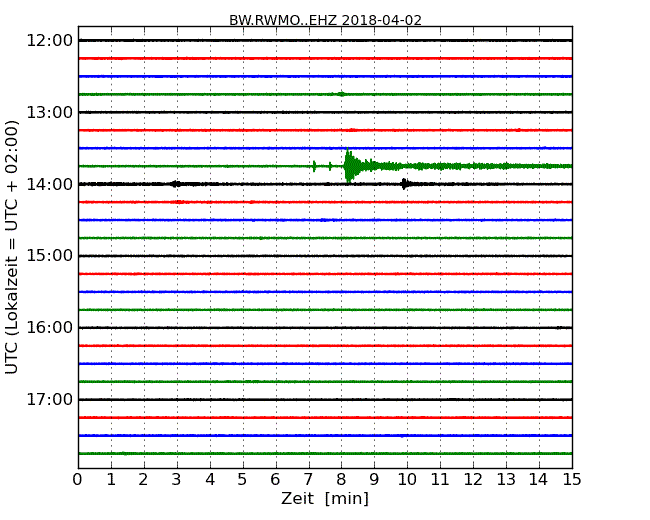650x520 pixels.
Task: Select the x-axis label Zeit [min]
Action: click(325, 498)
